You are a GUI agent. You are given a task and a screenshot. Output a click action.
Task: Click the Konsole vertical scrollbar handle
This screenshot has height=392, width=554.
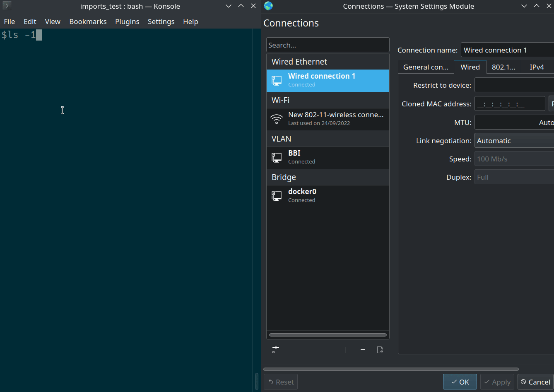(x=257, y=381)
